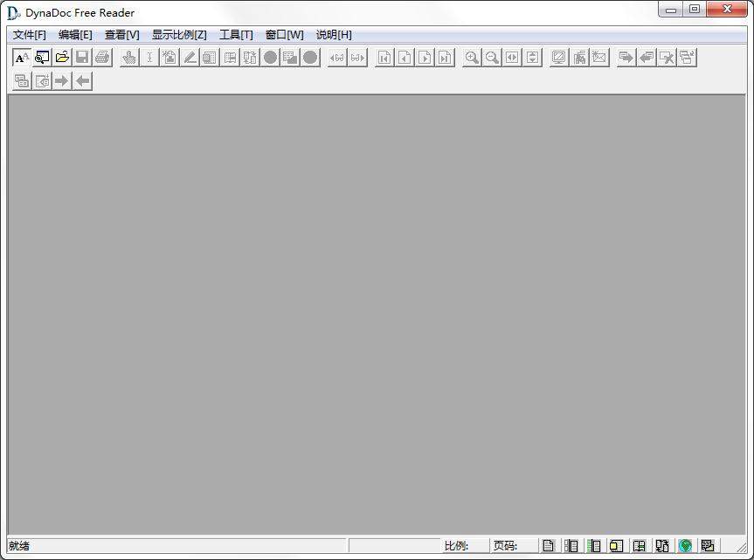
Task: Maximize the DynaDoc Free Reader window
Action: (x=695, y=9)
